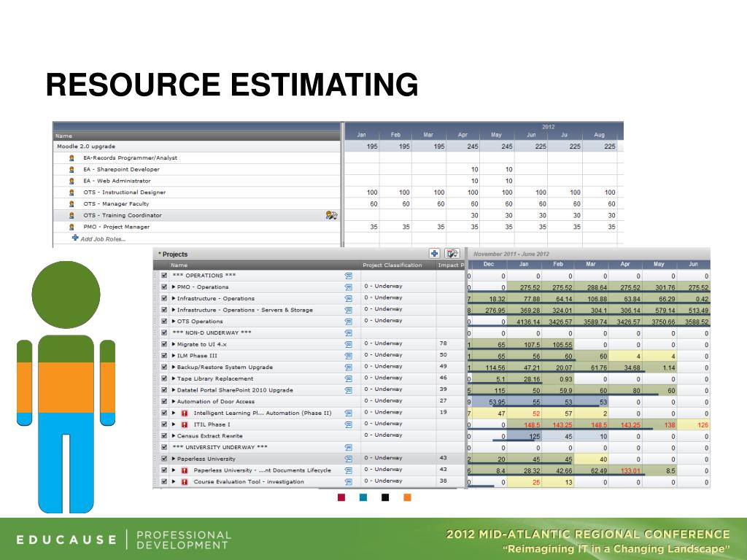Toggle checkbox for PMO - Operations
This screenshot has width=747, height=560.
pyautogui.click(x=164, y=287)
